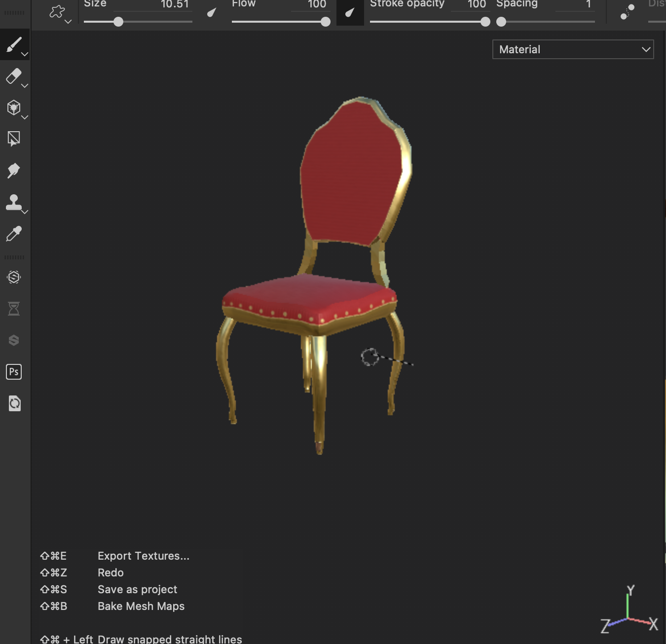The image size is (666, 644).
Task: Pick the Smudge tool
Action: coord(13,171)
